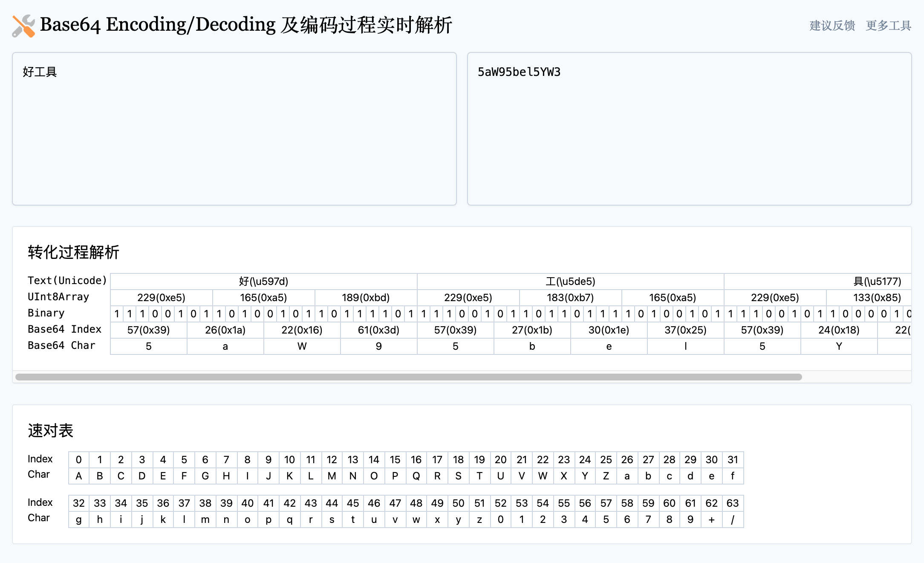924x563 pixels.
Task: Click index 45 in the lookup table
Action: pos(353,503)
